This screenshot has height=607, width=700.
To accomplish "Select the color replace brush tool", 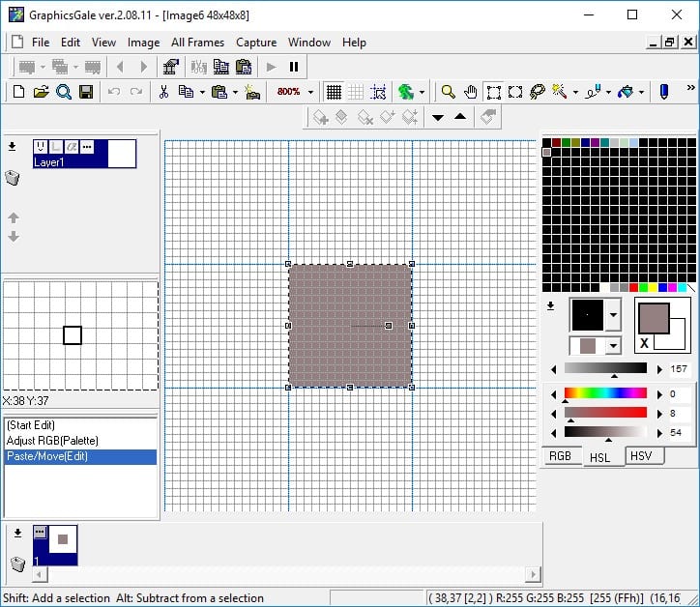I will 594,92.
